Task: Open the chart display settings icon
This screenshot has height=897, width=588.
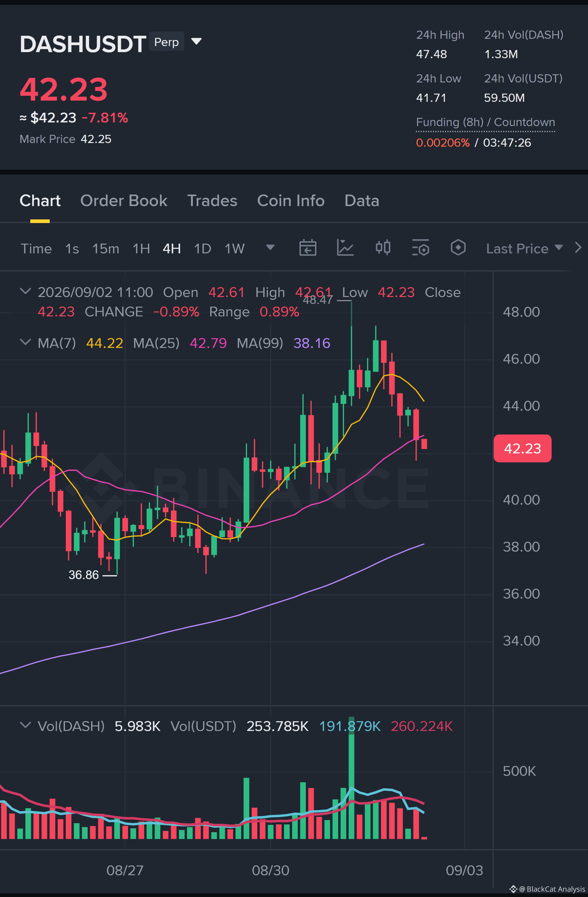Action: coord(421,248)
